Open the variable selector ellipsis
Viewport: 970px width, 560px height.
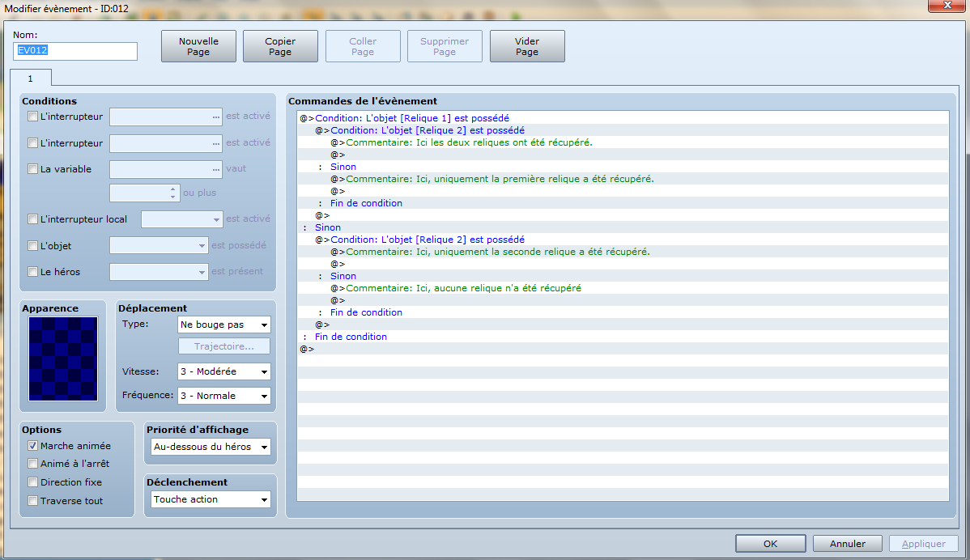(215, 169)
